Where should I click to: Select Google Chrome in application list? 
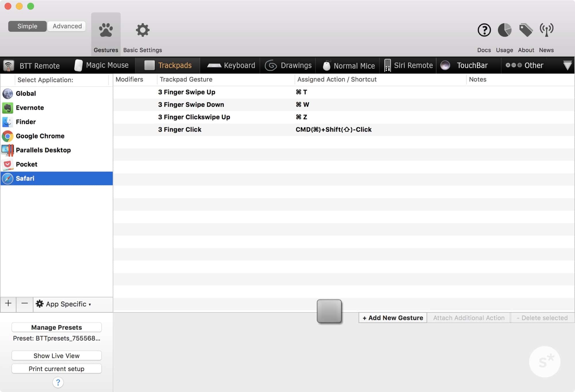click(x=40, y=136)
